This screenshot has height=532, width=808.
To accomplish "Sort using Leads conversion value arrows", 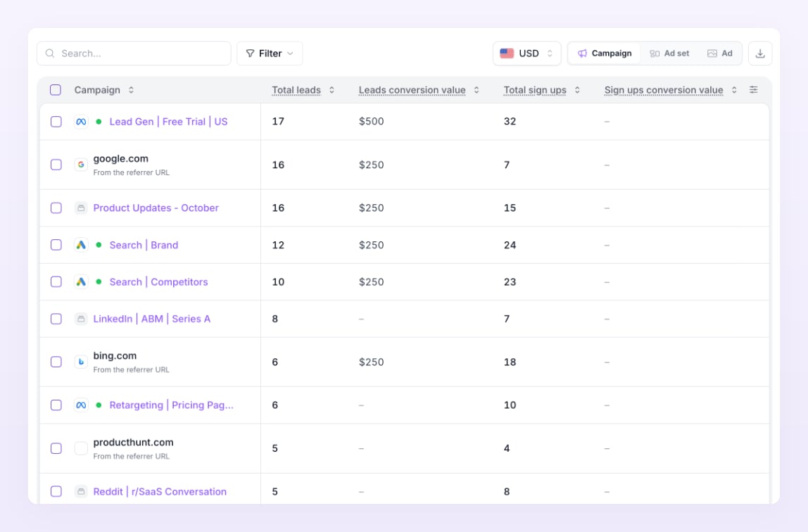I will pos(476,90).
